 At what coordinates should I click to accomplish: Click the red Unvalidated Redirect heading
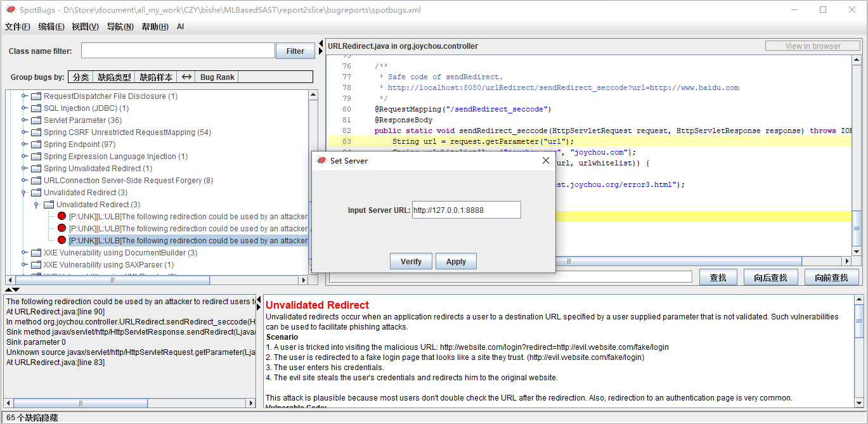(317, 305)
